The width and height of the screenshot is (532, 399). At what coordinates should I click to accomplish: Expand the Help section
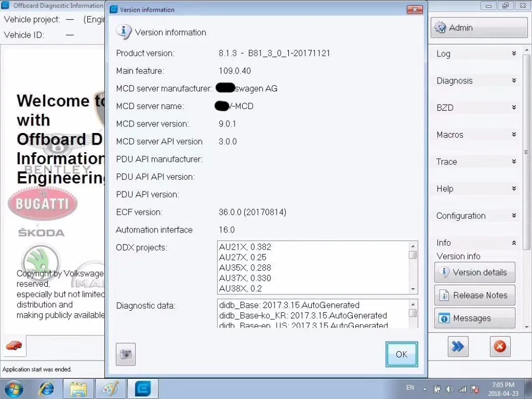point(476,189)
